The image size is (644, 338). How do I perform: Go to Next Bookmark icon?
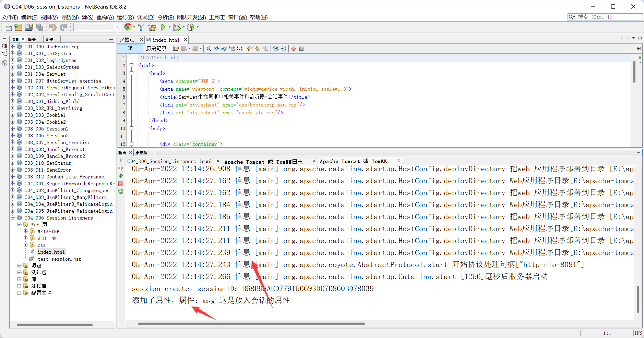pos(258,49)
